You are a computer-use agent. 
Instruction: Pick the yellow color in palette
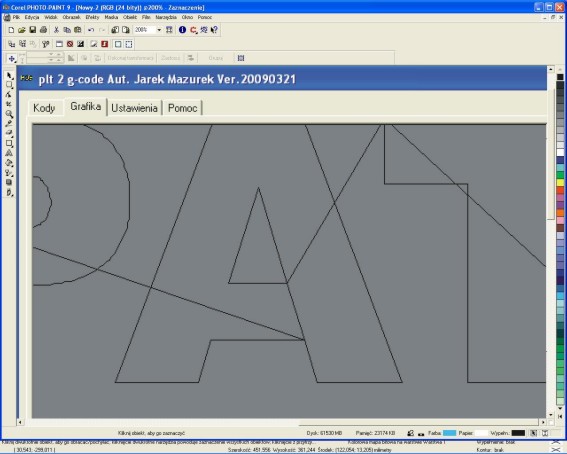(560, 183)
